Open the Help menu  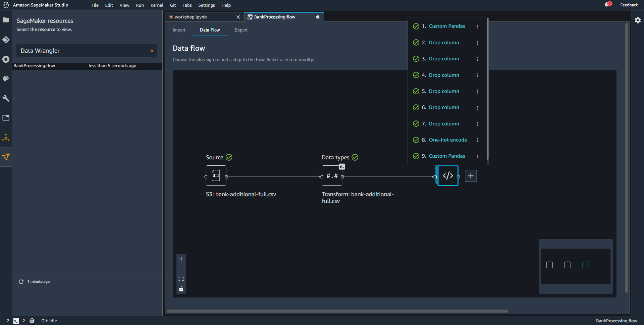(226, 5)
